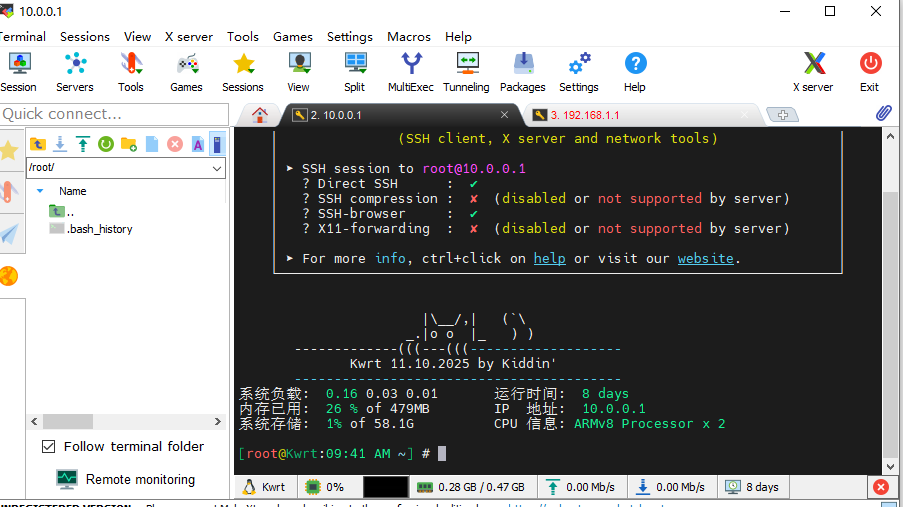Open the X server menu
The width and height of the screenshot is (903, 507).
click(188, 37)
